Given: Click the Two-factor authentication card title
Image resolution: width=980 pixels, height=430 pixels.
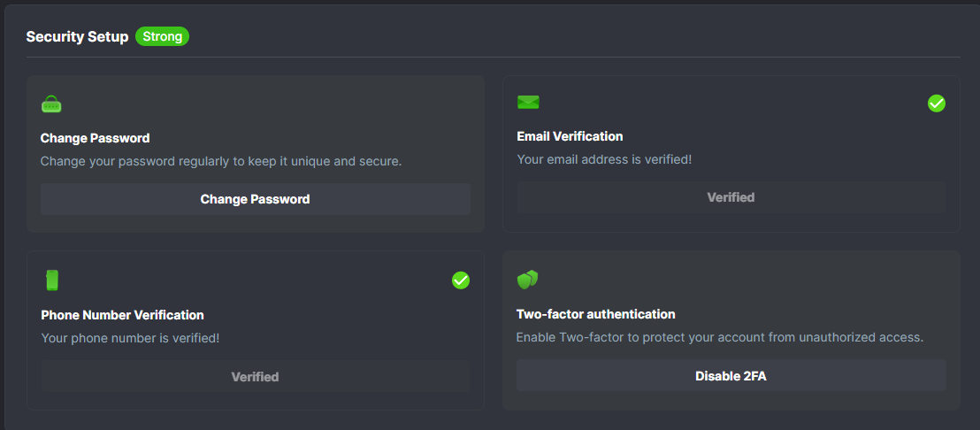Looking at the screenshot, I should click(595, 314).
